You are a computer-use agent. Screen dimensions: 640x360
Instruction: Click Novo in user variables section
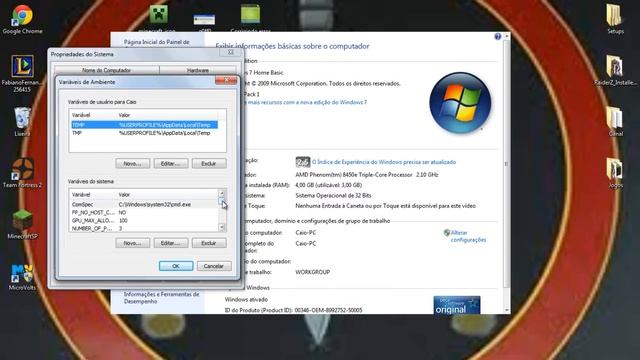132,164
